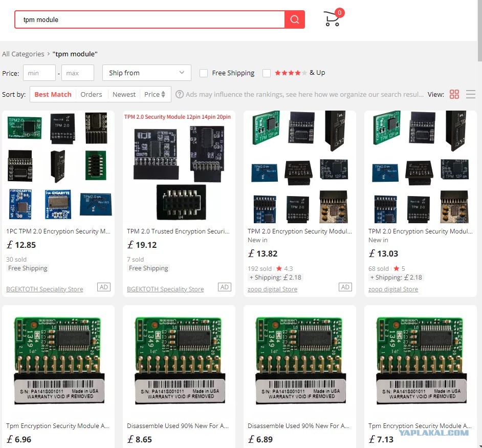The width and height of the screenshot is (482, 448).
Task: Click the min price input field
Action: 39,73
